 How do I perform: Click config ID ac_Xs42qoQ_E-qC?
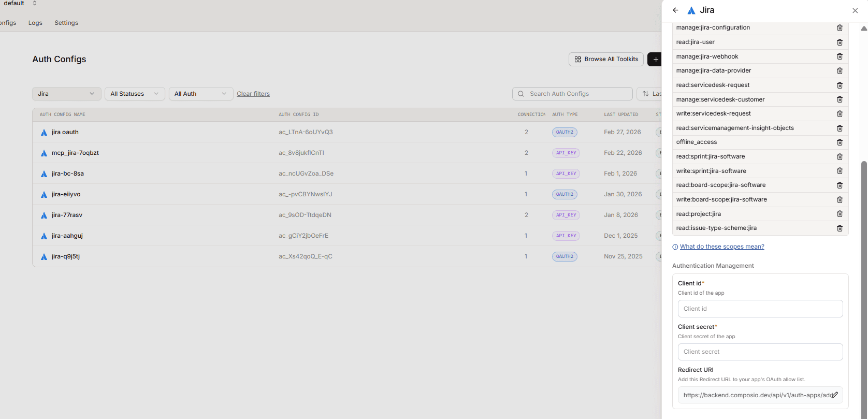pyautogui.click(x=306, y=256)
